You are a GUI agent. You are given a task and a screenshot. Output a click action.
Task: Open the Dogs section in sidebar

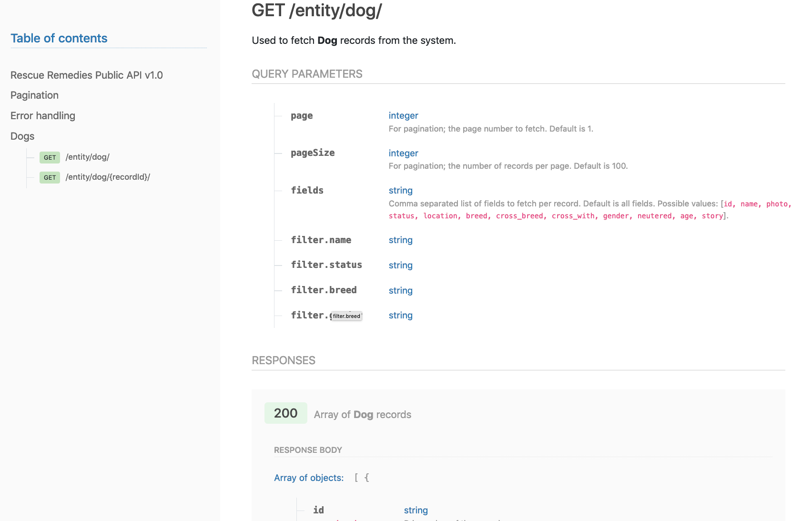[22, 136]
